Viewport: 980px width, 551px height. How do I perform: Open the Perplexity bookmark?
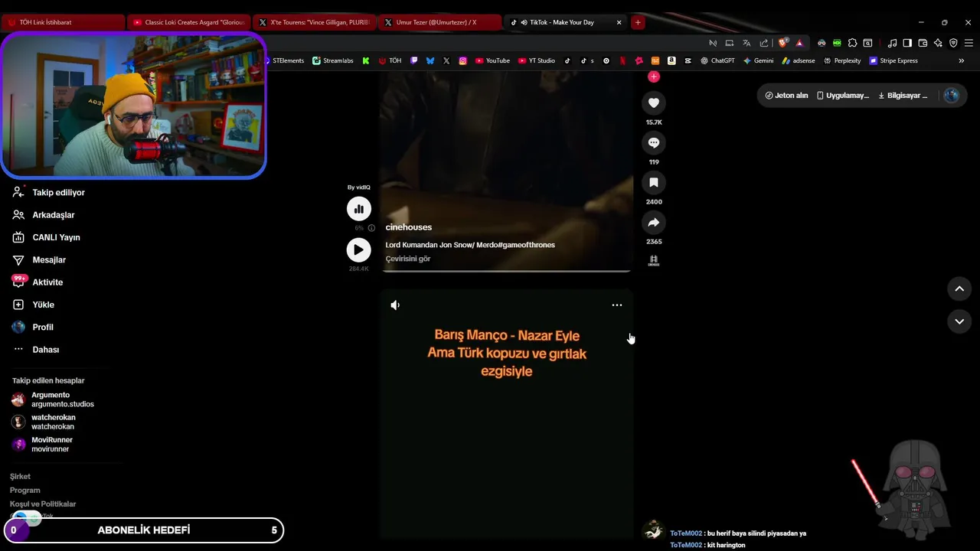(x=842, y=60)
